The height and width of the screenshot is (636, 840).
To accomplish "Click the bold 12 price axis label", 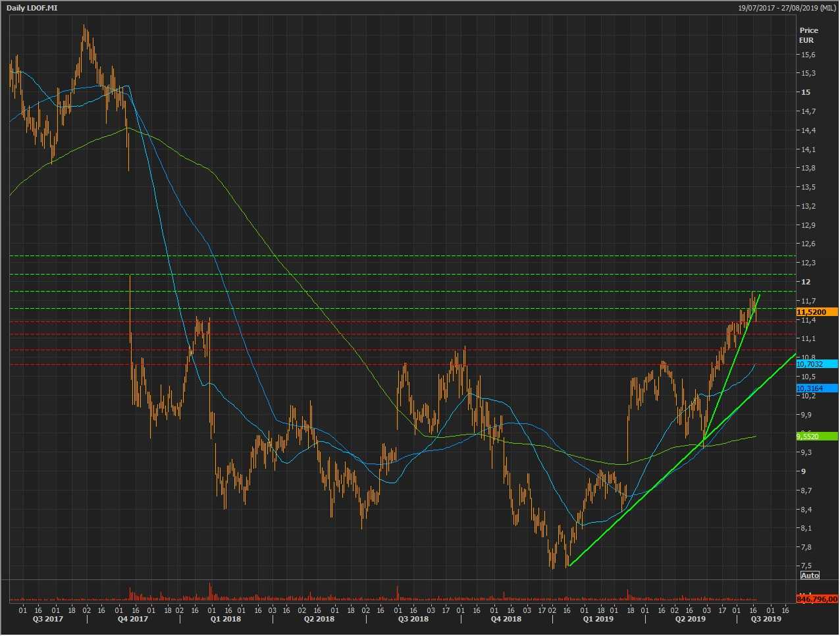I will click(806, 282).
